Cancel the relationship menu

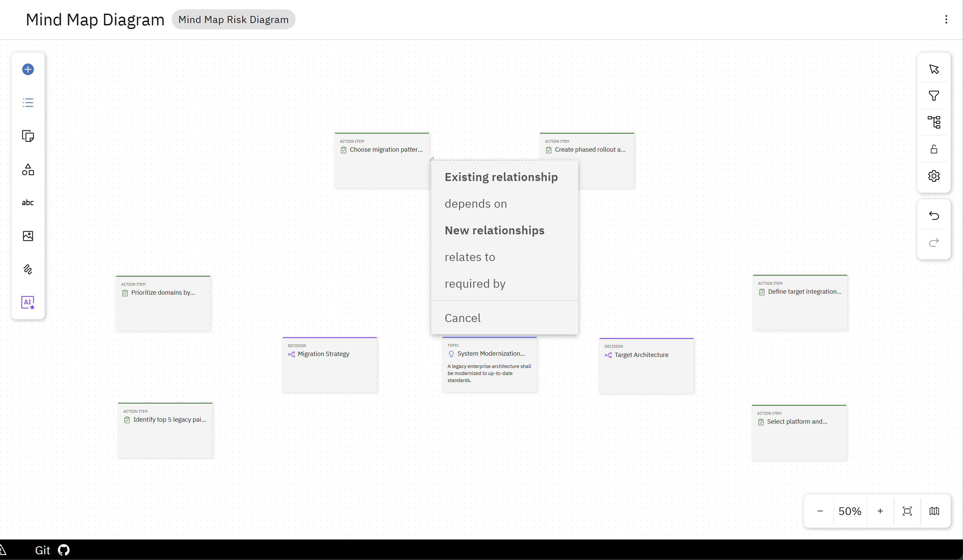(504, 318)
